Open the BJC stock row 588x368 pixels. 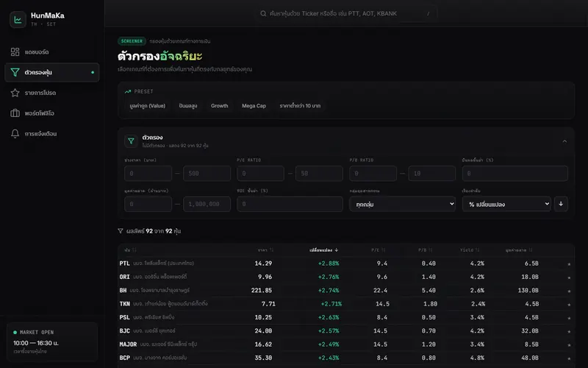click(x=346, y=331)
